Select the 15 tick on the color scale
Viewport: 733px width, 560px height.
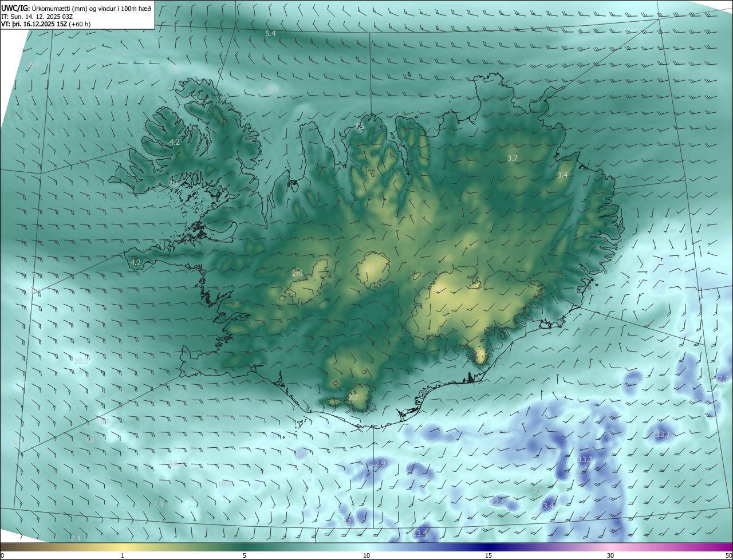click(488, 555)
